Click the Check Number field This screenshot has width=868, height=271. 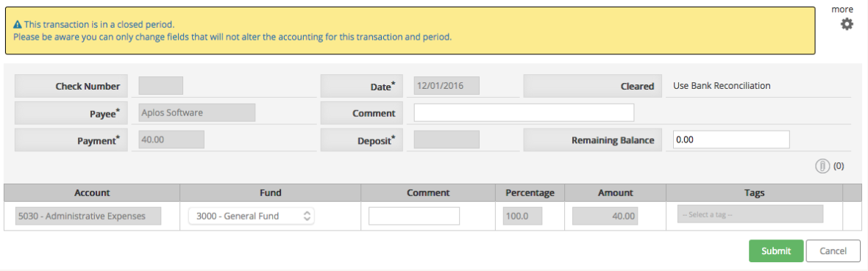(x=160, y=86)
